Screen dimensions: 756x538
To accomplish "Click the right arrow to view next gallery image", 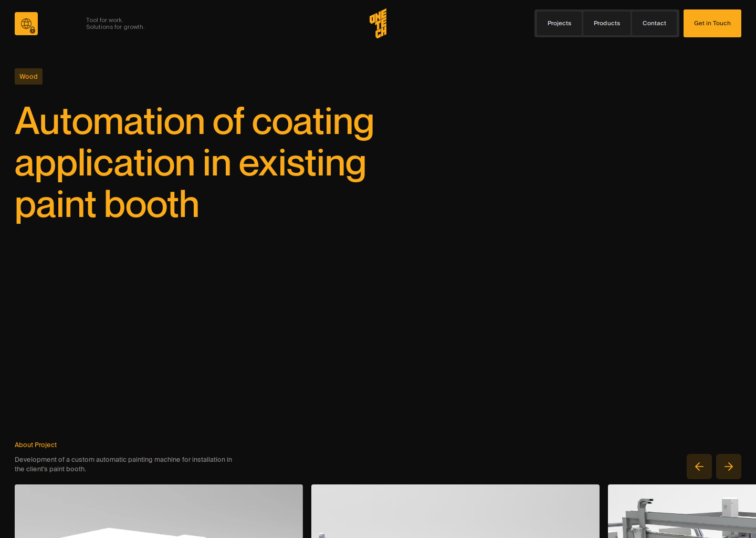I will coord(728,467).
